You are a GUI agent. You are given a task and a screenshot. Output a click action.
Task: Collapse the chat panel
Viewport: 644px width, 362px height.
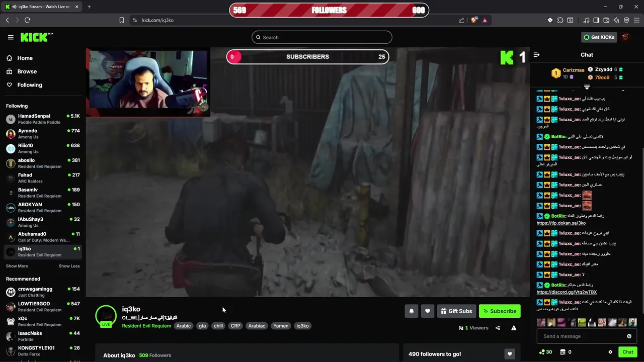pyautogui.click(x=536, y=55)
